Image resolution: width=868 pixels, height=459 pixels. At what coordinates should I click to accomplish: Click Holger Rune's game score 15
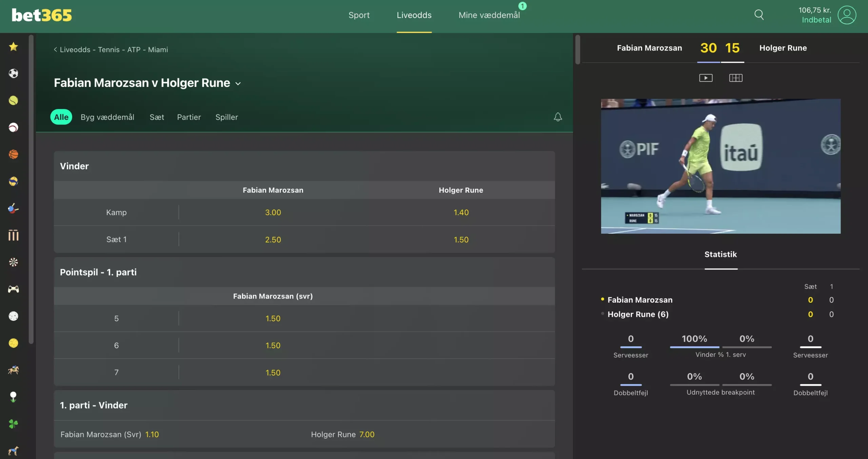732,48
